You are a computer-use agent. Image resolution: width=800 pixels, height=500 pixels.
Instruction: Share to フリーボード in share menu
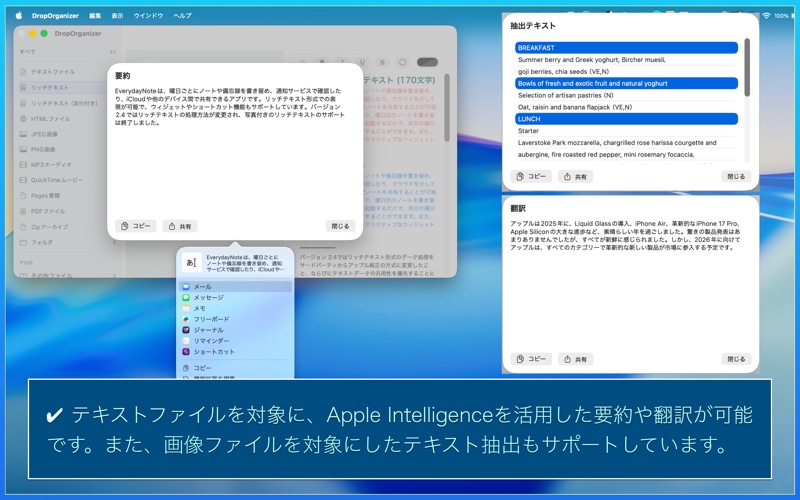[x=235, y=319]
